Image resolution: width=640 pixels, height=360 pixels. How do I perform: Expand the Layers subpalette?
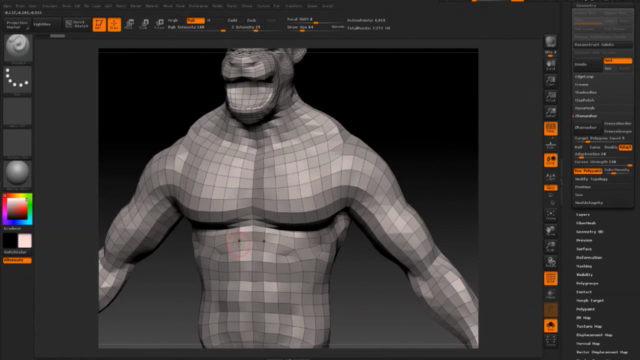583,215
